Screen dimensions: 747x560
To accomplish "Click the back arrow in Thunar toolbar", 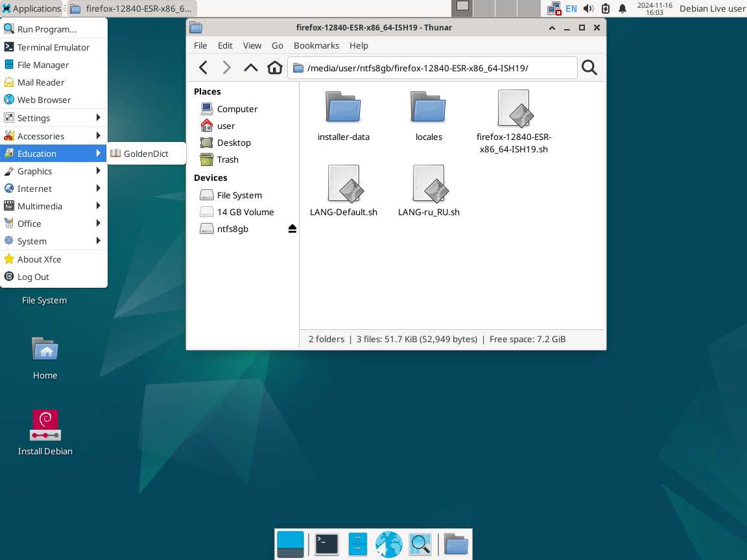I will [203, 68].
